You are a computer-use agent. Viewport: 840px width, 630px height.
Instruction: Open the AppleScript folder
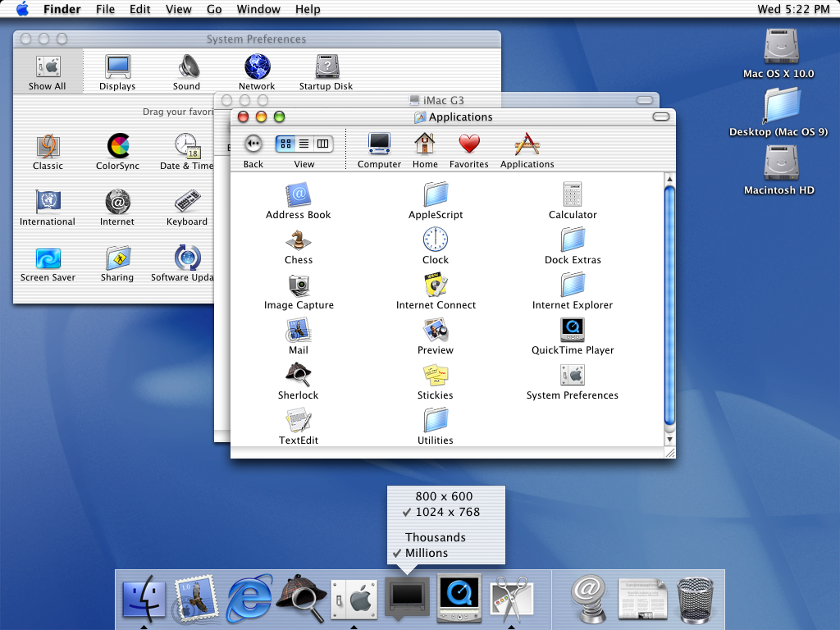436,195
